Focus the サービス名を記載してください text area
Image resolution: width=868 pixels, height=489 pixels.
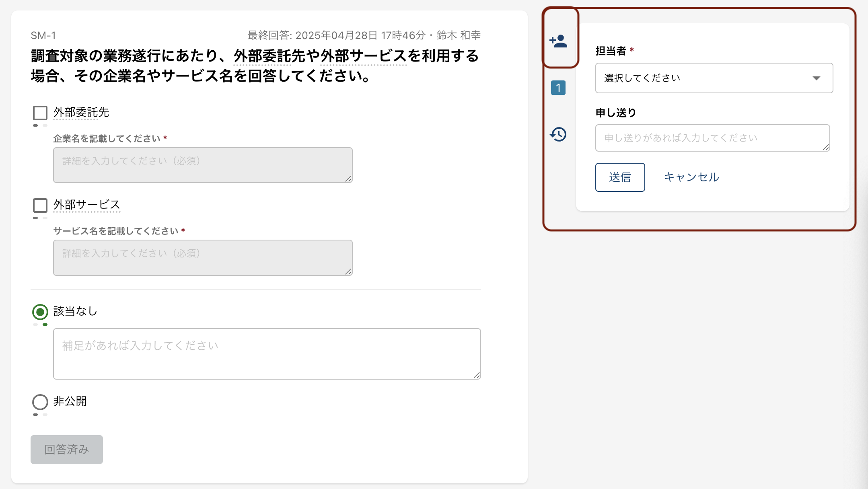[203, 258]
